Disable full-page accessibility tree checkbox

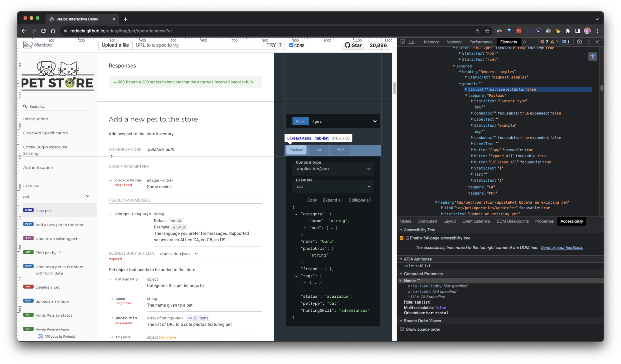pyautogui.click(x=401, y=238)
